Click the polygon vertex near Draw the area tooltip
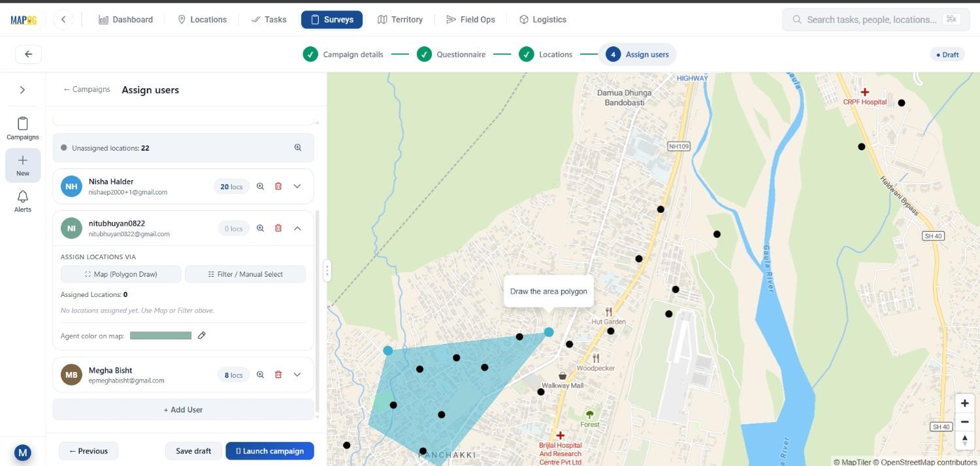The image size is (980, 466). click(549, 332)
